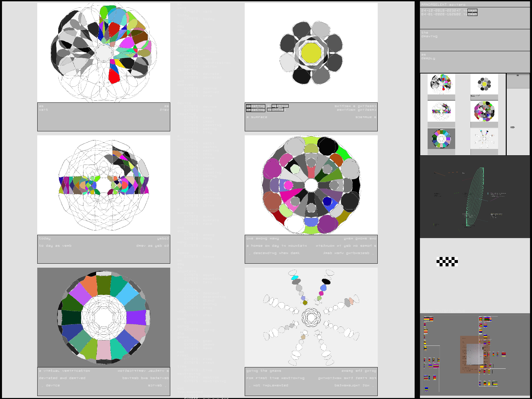Click the green wireframe ellipse in dark viewport

tap(475, 197)
